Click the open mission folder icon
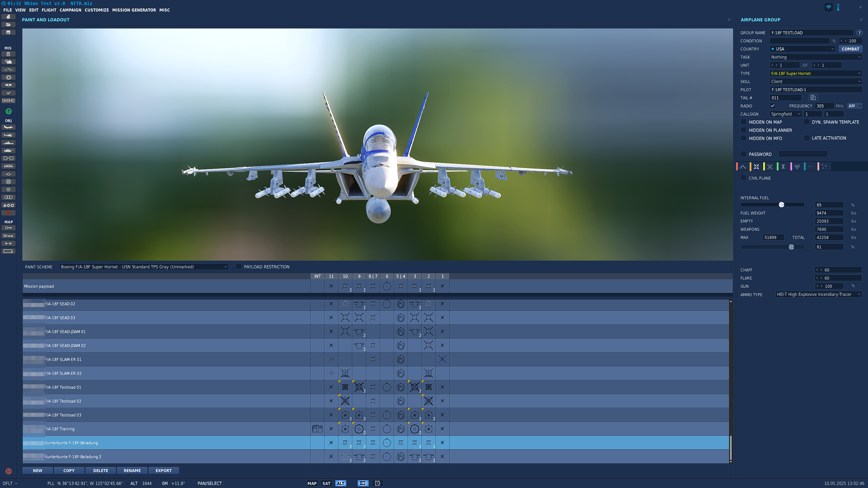Viewport: 868px width, 488px height. pyautogui.click(x=8, y=24)
